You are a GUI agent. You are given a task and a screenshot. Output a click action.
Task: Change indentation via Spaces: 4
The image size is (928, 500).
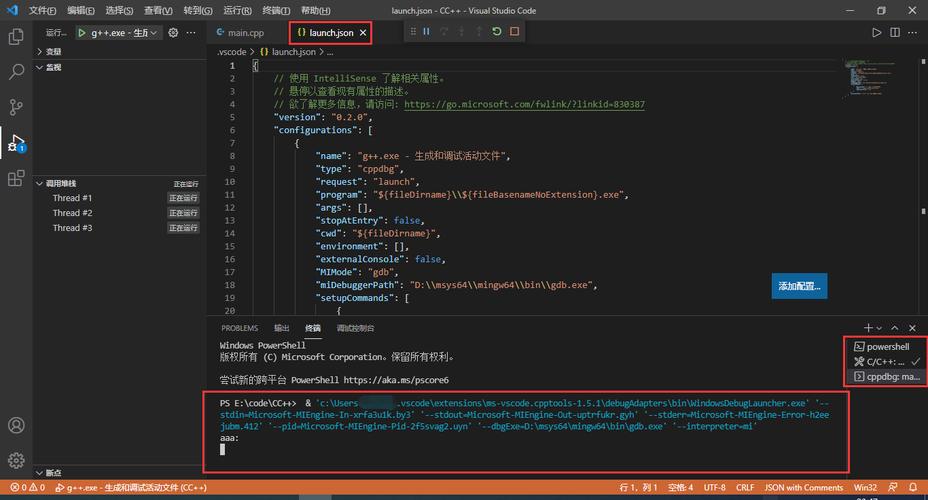[681, 487]
